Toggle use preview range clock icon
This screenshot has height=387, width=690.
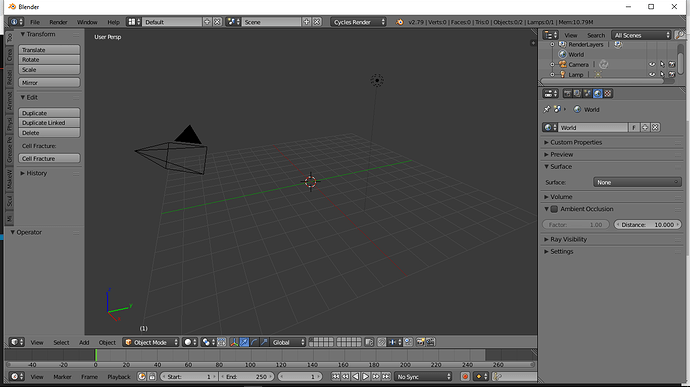click(142, 376)
